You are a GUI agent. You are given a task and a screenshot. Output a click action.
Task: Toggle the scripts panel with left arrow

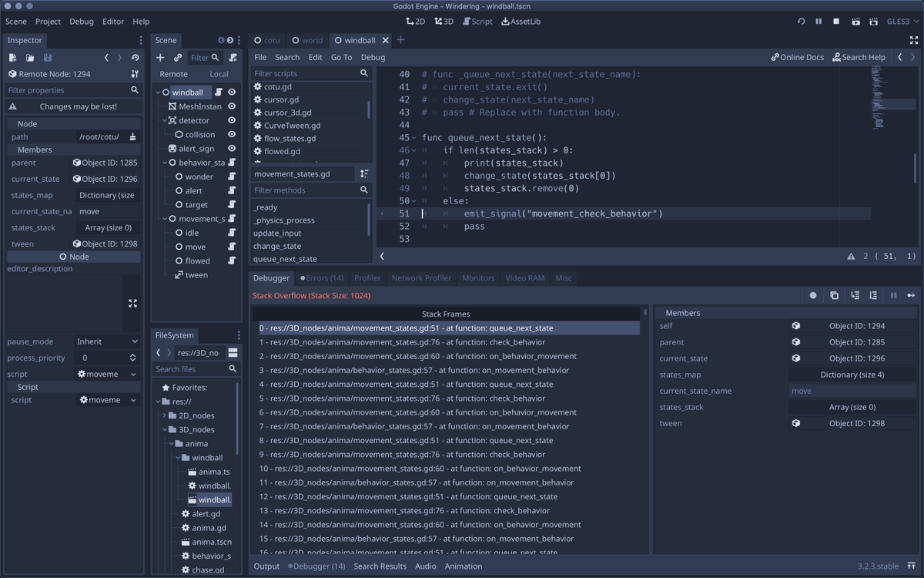click(383, 256)
